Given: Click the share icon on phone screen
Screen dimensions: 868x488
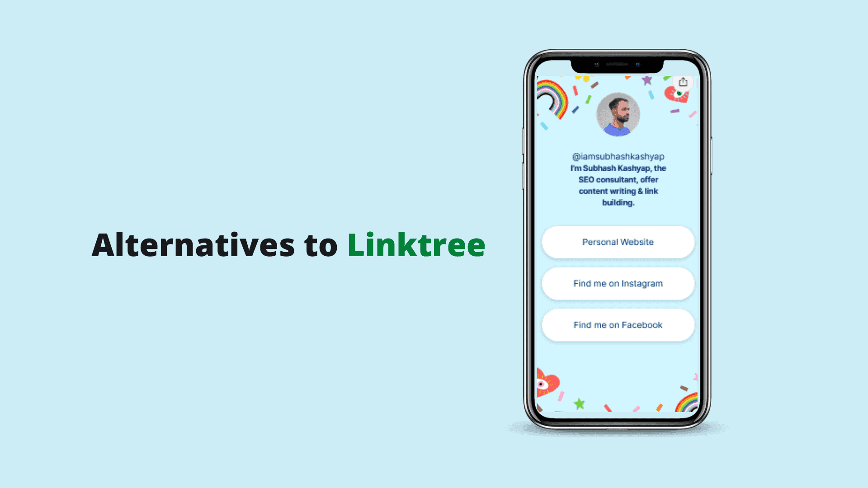Looking at the screenshot, I should 684,82.
